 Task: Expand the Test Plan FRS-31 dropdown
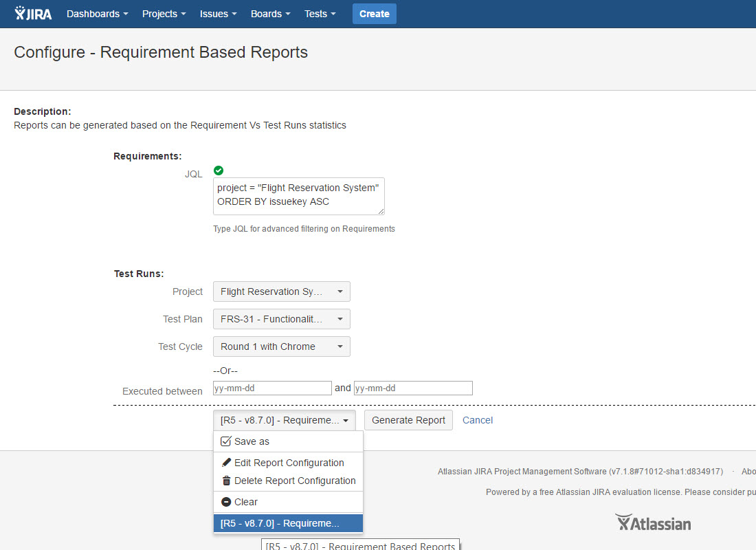pyautogui.click(x=281, y=319)
